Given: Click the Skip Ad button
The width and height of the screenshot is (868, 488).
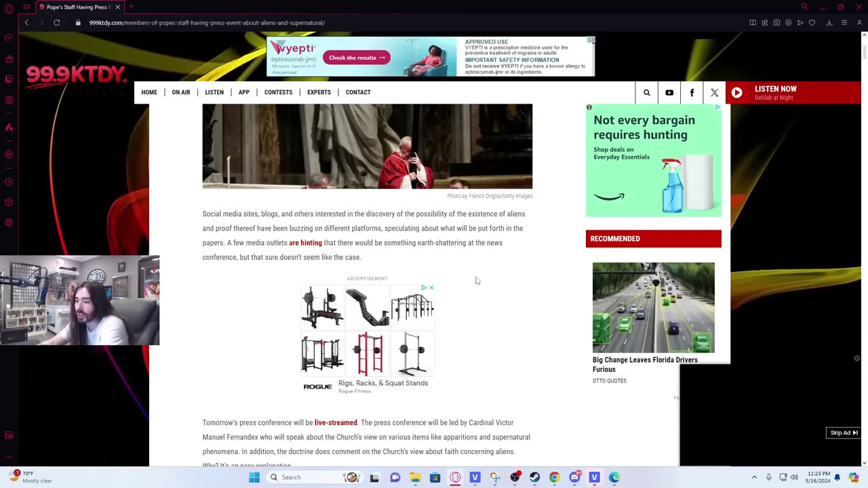Looking at the screenshot, I should tap(844, 433).
